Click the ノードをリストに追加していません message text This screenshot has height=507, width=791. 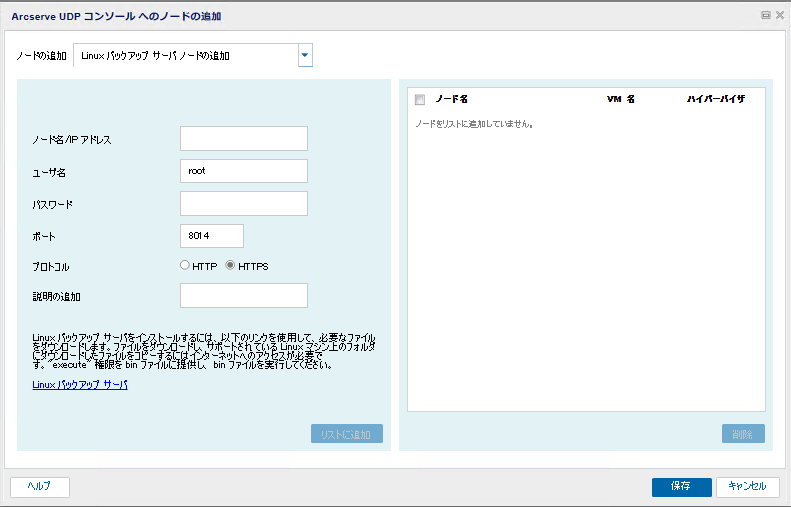click(x=474, y=124)
